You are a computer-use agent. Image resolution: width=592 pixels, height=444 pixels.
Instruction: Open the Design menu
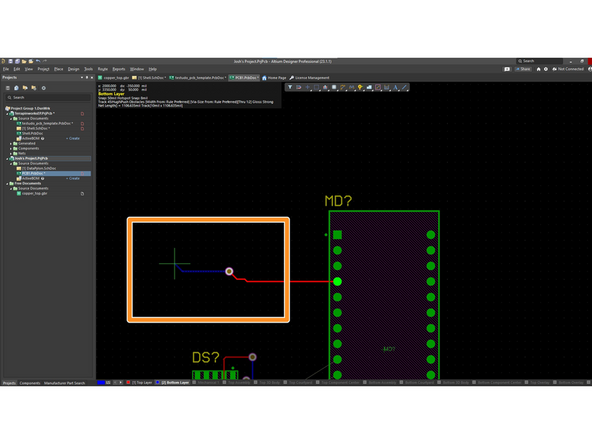click(74, 69)
